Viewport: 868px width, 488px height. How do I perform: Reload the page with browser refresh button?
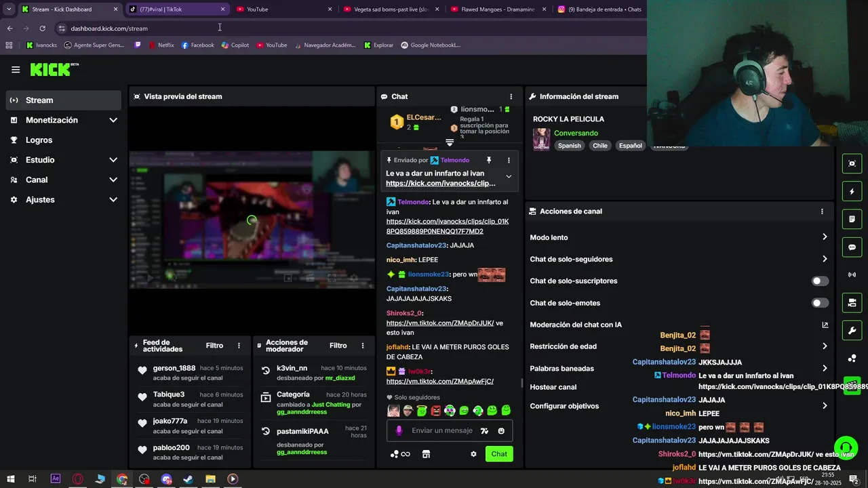(42, 28)
